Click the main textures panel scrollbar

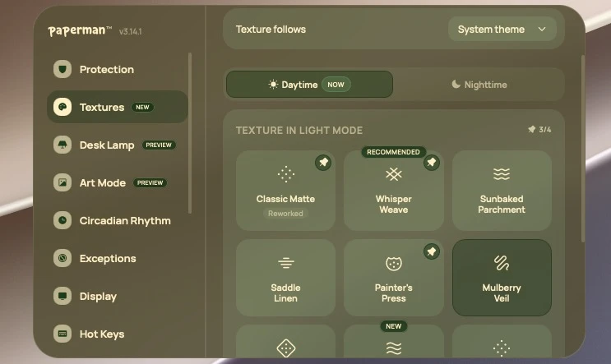583,149
